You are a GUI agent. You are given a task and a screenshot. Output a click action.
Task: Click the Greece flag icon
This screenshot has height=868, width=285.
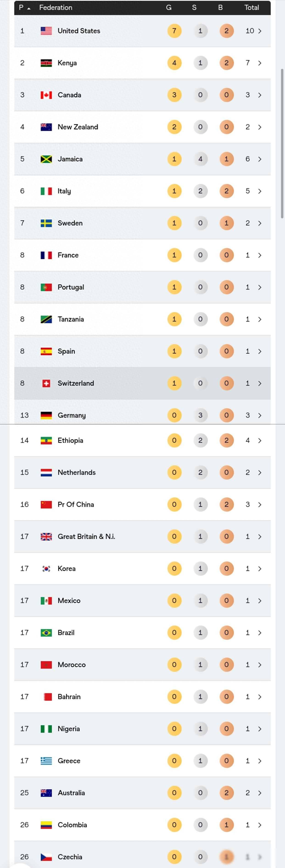(46, 760)
